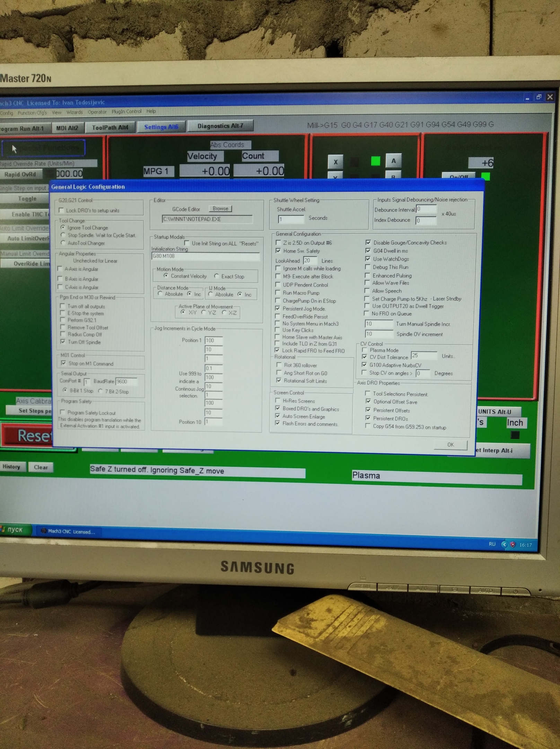Click the Browse button for GCode Editor
The height and width of the screenshot is (749, 560).
coord(220,208)
